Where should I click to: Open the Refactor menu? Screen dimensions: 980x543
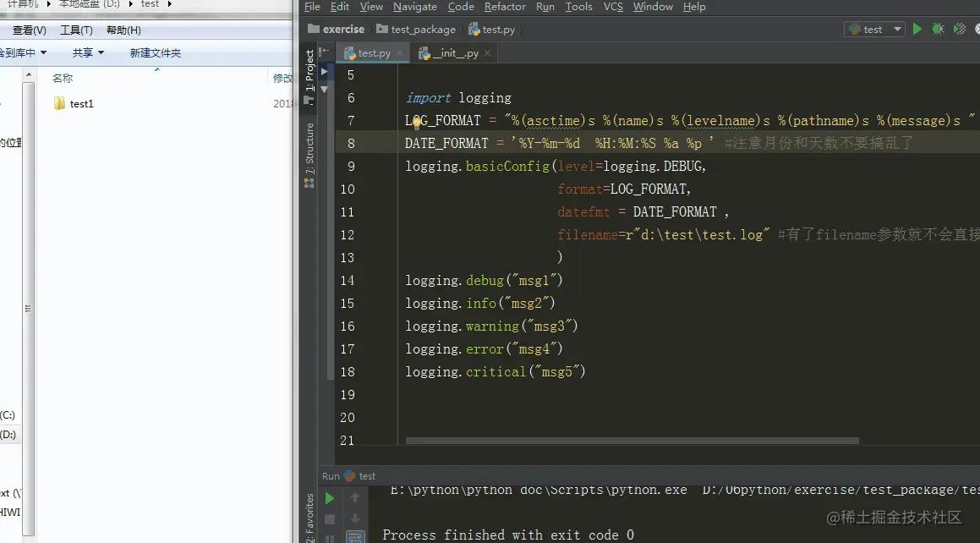click(505, 7)
